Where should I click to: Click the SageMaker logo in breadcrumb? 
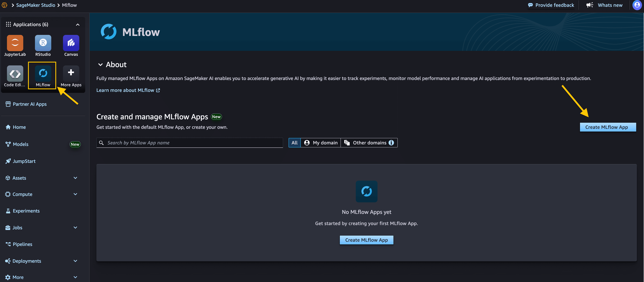(4, 5)
